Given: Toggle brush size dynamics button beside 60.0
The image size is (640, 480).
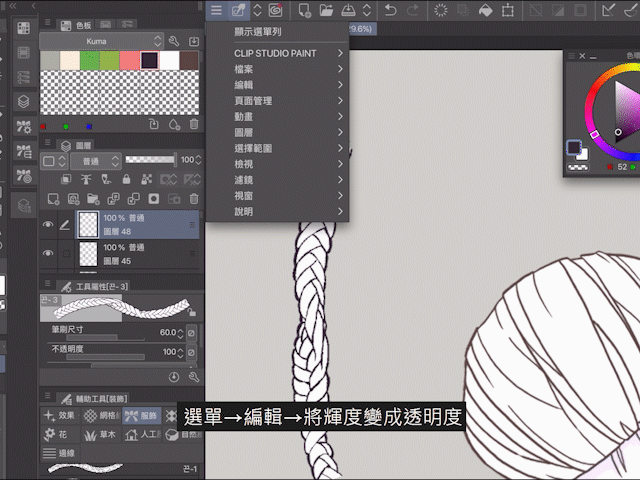Looking at the screenshot, I should (192, 331).
